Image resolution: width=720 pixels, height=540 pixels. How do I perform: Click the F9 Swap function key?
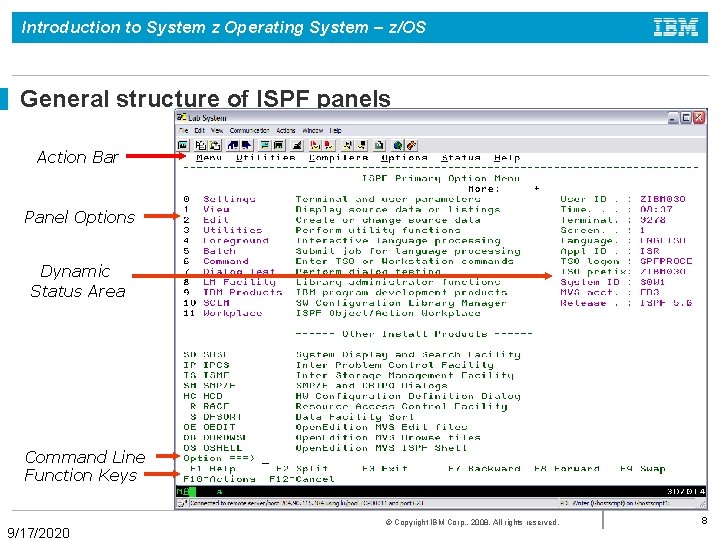coord(643,469)
